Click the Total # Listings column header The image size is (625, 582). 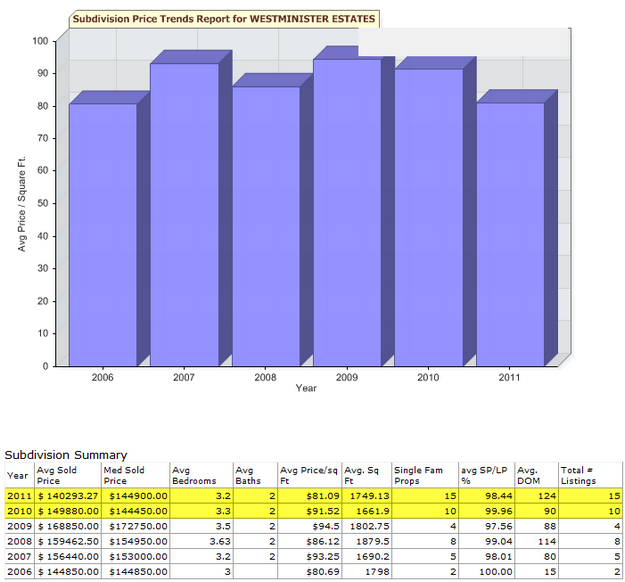coord(590,475)
